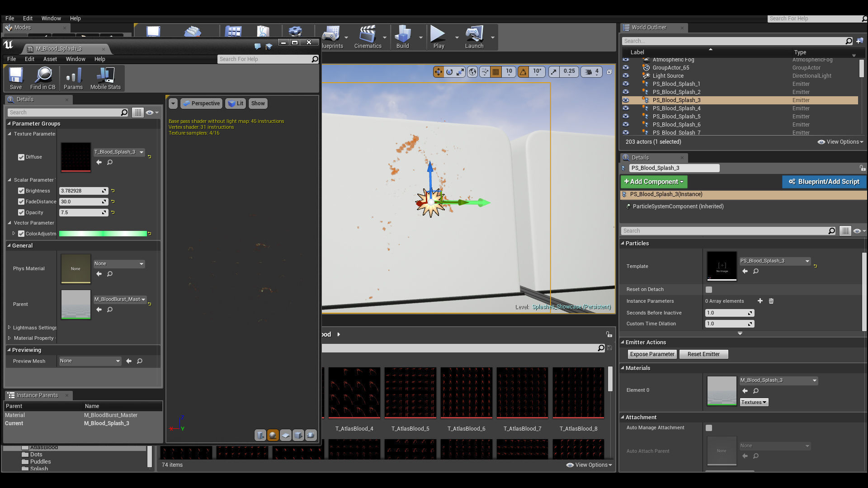
Task: Hide PS_Blood_Splash_4 via eye icon
Action: (x=626, y=108)
